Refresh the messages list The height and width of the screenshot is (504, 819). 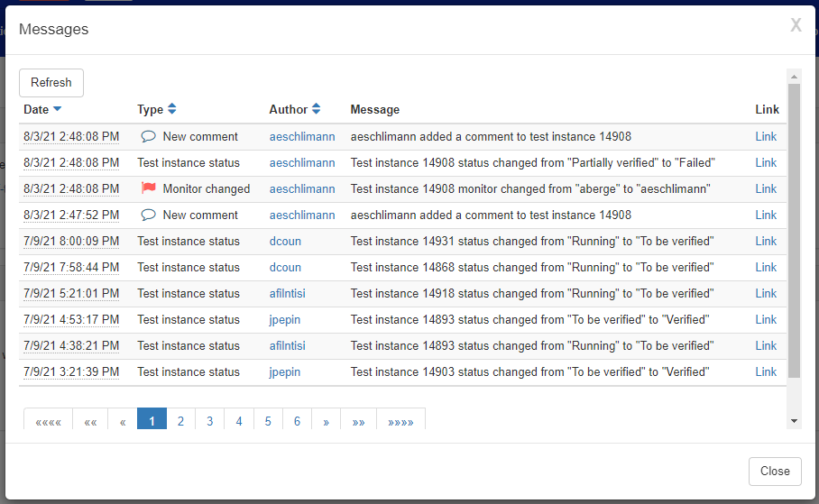click(51, 83)
